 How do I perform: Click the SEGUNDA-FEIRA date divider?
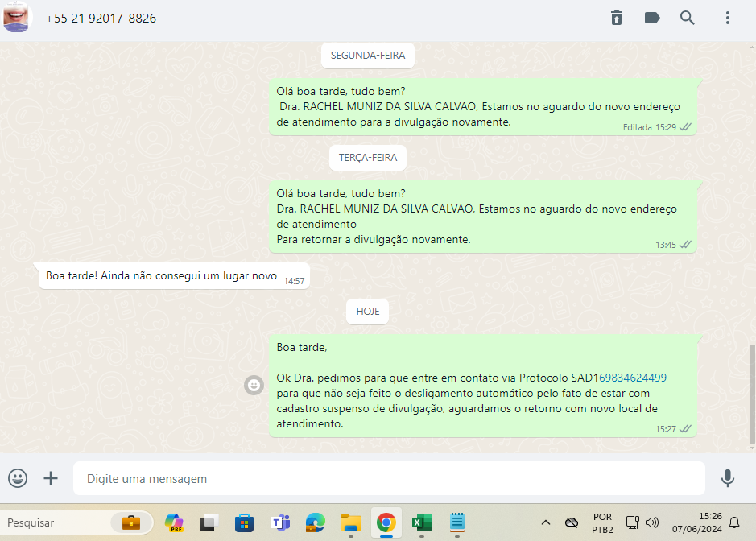[368, 56]
